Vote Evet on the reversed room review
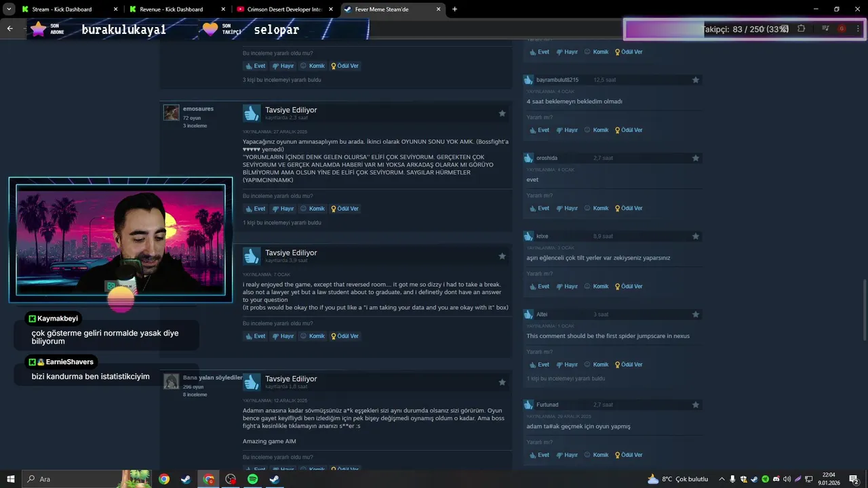Image resolution: width=868 pixels, height=488 pixels. pos(256,336)
